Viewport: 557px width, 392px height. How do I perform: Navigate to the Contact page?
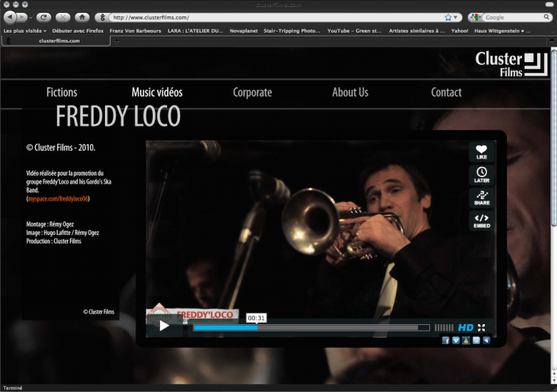click(446, 92)
